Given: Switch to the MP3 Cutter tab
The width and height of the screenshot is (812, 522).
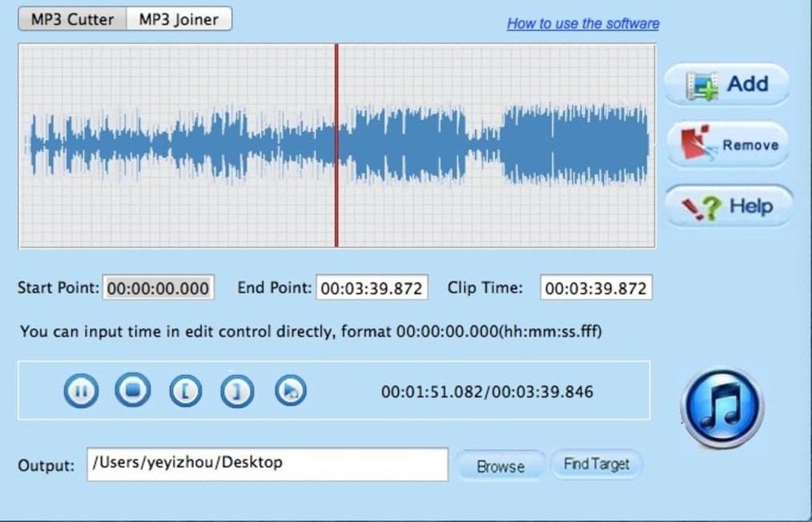Looking at the screenshot, I should pos(71,18).
